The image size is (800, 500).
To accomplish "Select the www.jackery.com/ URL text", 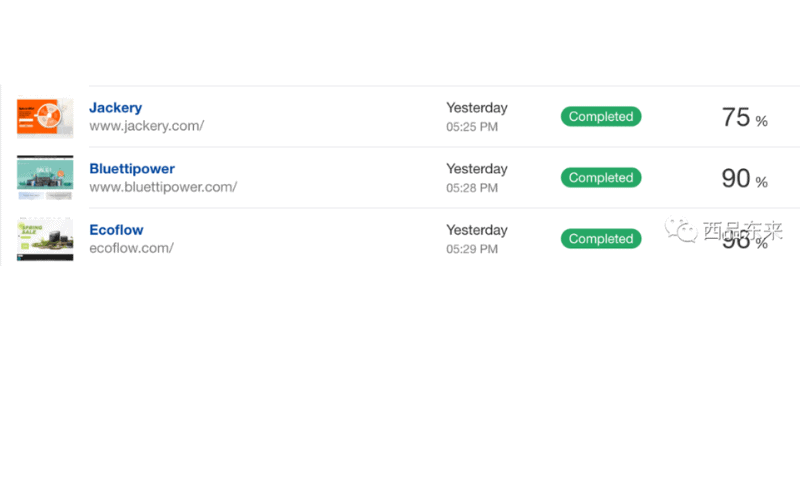I will point(147,126).
